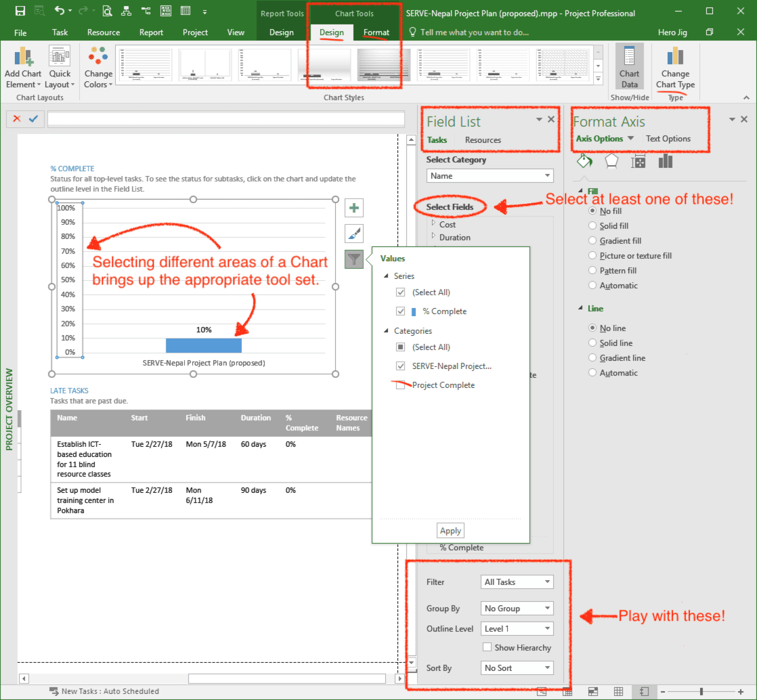This screenshot has height=700, width=757.
Task: Switch to Team Planner view in status bar
Action: click(x=593, y=692)
